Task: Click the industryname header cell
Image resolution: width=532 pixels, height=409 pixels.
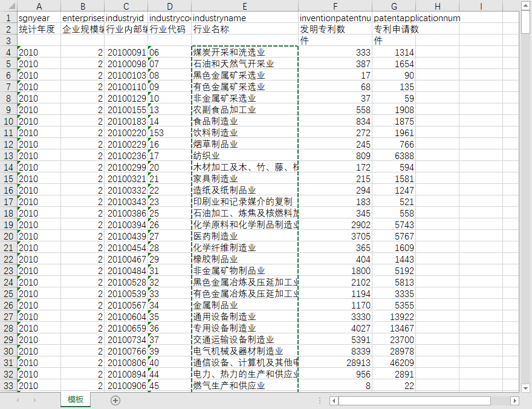Action: pyautogui.click(x=245, y=18)
